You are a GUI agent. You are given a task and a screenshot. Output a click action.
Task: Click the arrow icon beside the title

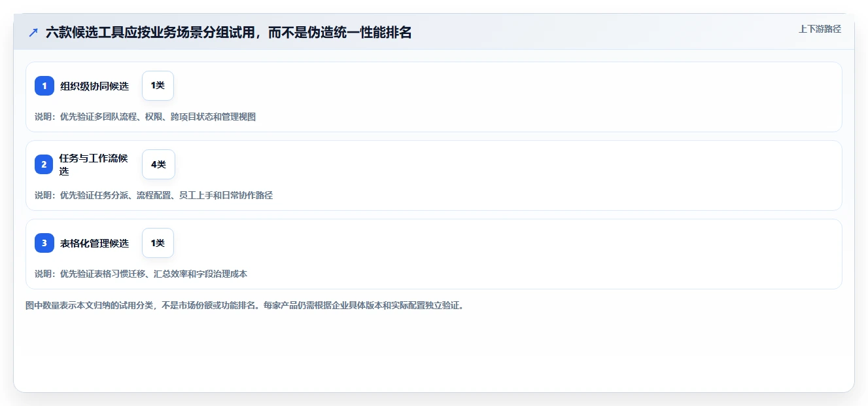point(33,32)
